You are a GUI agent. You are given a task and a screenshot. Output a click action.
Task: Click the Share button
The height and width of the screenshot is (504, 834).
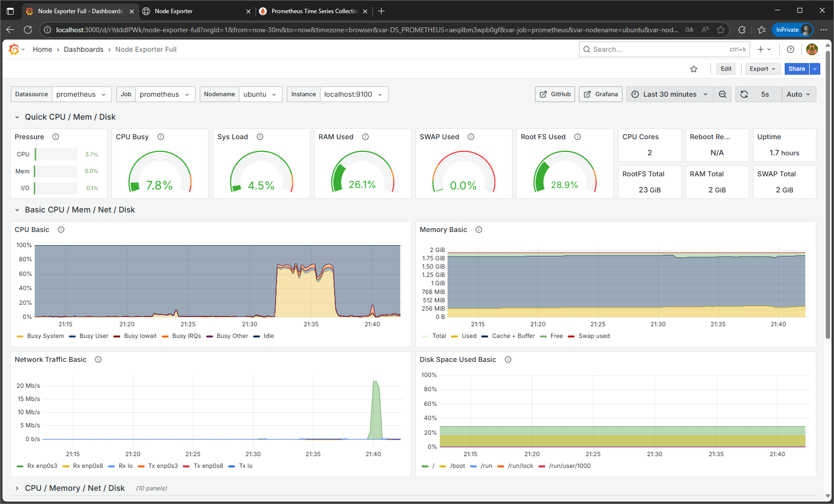(797, 69)
